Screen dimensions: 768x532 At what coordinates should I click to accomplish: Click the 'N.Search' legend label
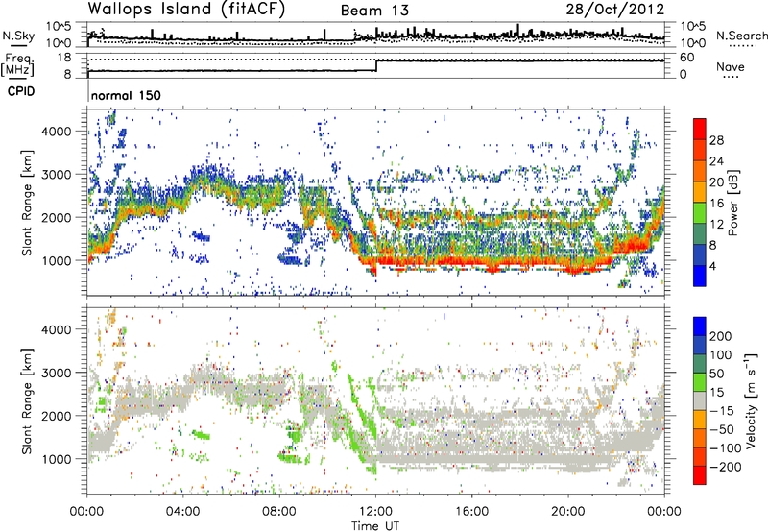pos(741,36)
